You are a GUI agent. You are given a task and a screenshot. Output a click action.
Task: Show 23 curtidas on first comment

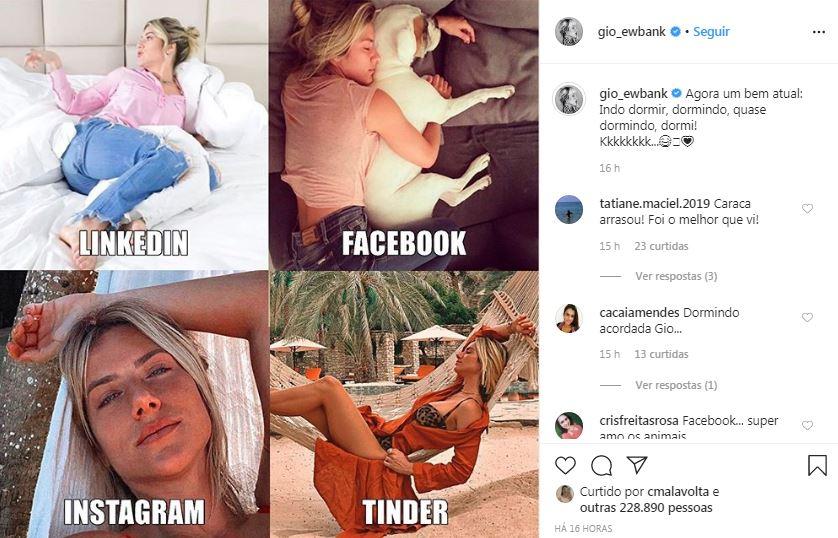point(661,246)
